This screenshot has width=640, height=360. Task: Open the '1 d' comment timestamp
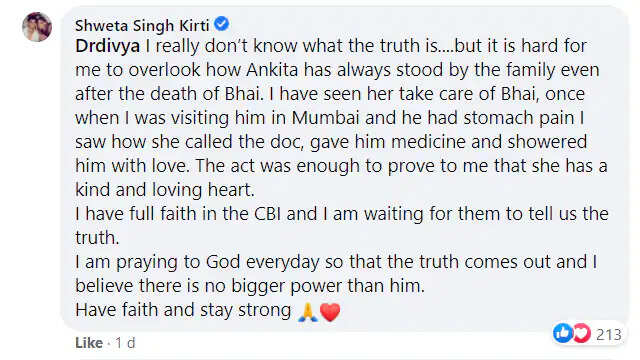(x=125, y=343)
